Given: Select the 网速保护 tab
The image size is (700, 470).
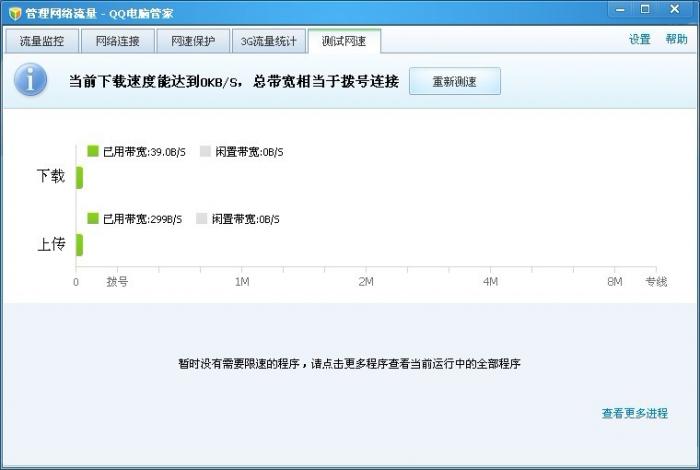Looking at the screenshot, I should (x=193, y=41).
